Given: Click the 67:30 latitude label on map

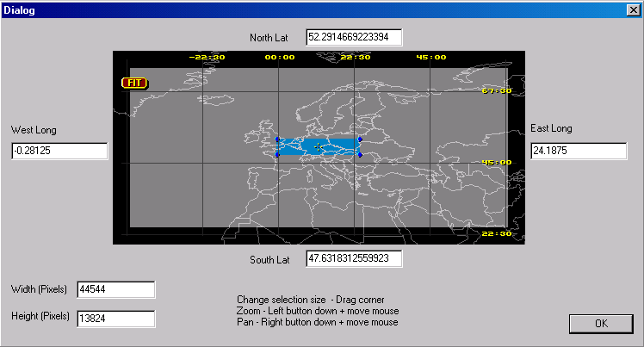Looking at the screenshot, I should 497,90.
